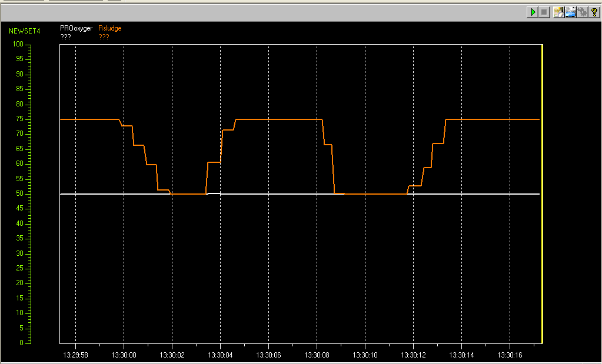
Task: Click the 13:30:00 time label
Action: (x=124, y=355)
